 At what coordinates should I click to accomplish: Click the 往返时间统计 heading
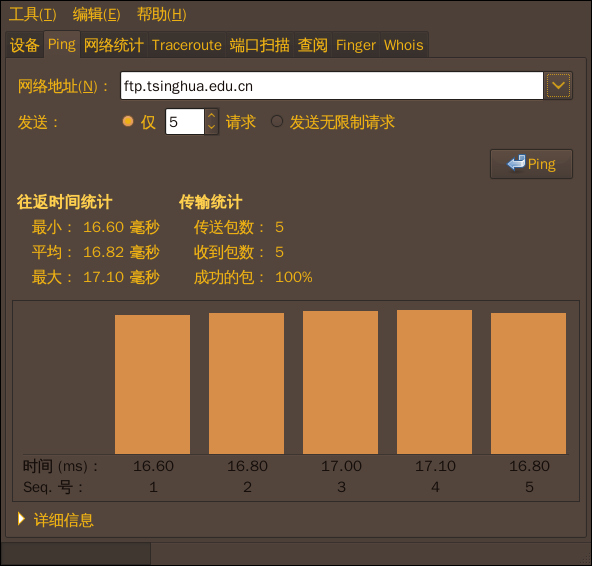(x=65, y=202)
